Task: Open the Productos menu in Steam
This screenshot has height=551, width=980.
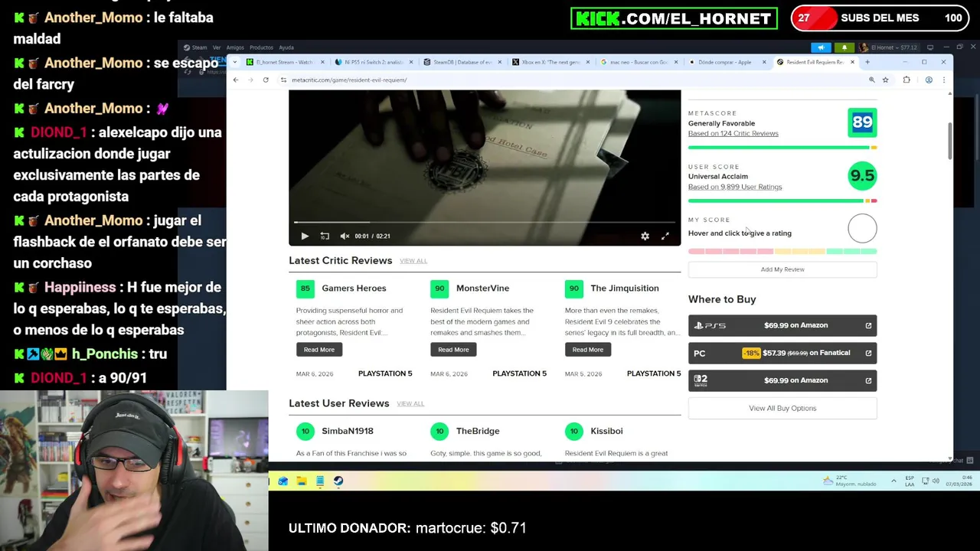Action: (261, 47)
